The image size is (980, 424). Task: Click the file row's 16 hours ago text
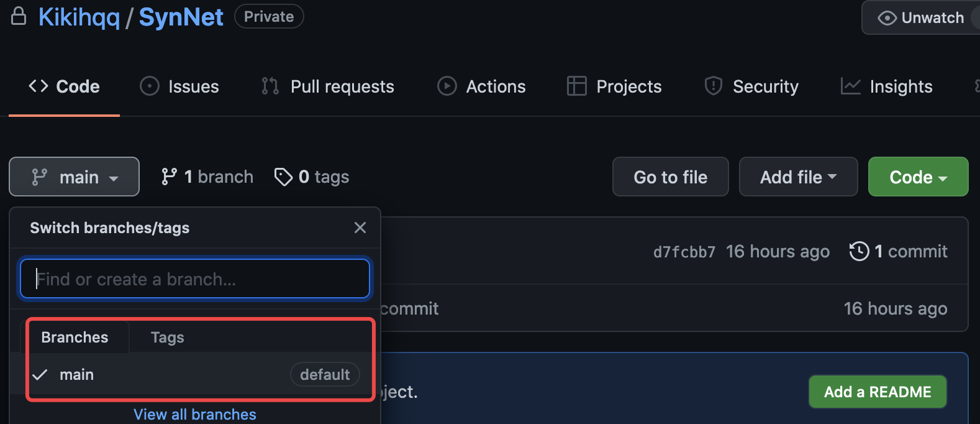[896, 308]
